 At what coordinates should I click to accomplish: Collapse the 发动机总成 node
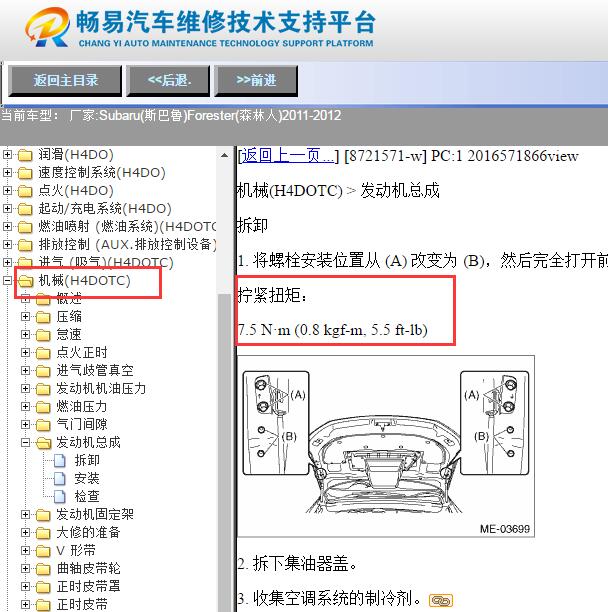(25, 442)
